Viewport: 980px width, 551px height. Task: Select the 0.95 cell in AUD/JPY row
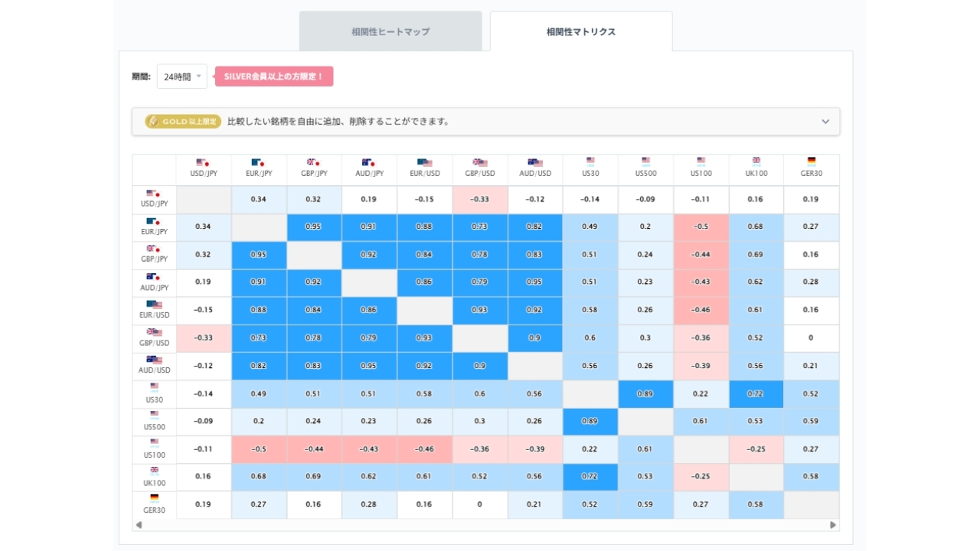pyautogui.click(x=535, y=282)
